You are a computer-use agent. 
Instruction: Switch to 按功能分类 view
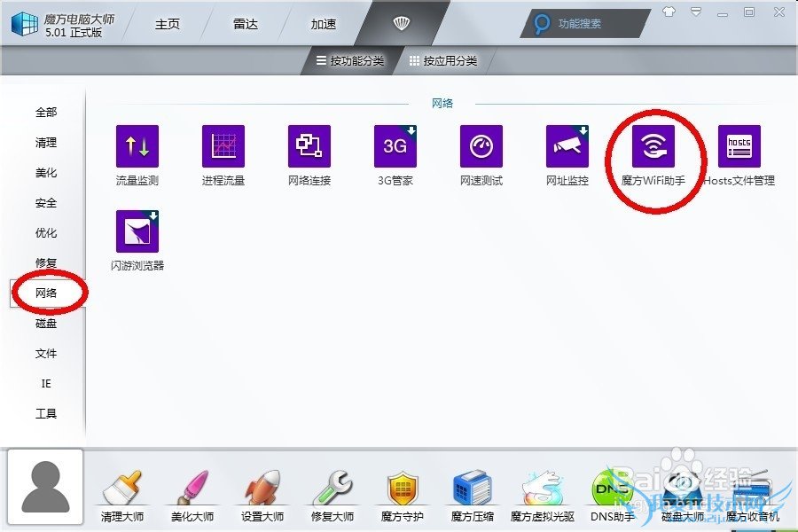click(x=350, y=61)
